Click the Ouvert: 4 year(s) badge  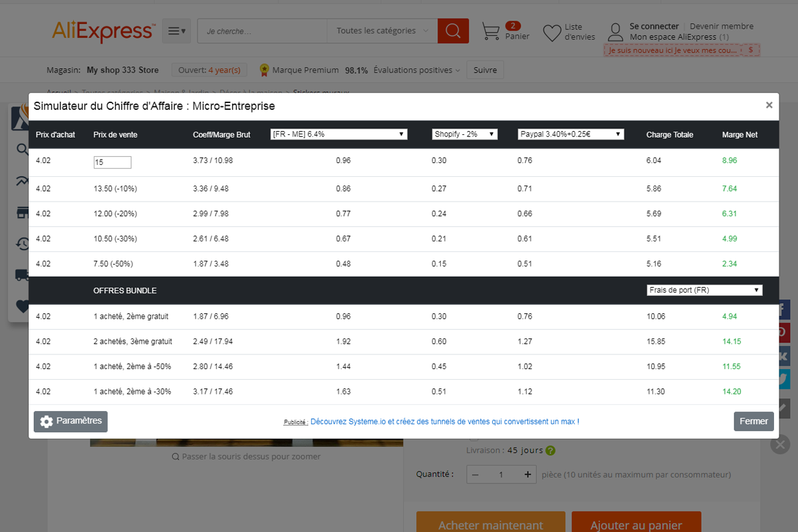point(209,70)
